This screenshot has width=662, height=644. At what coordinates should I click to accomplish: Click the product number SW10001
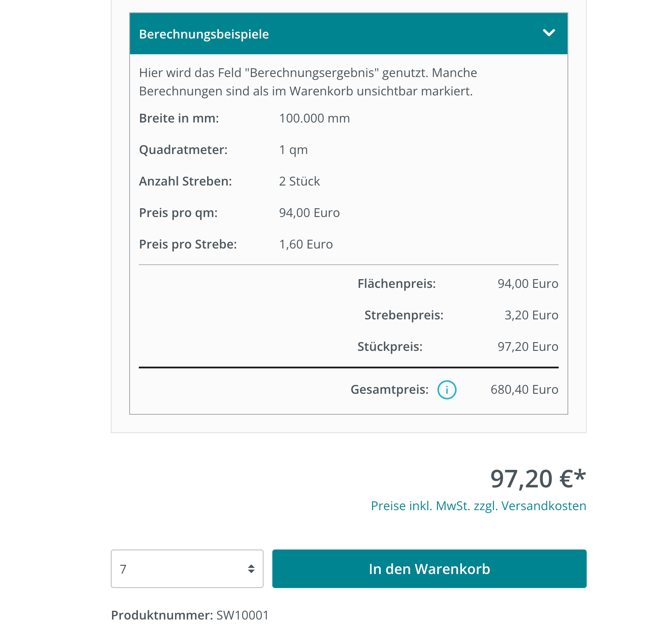[243, 615]
